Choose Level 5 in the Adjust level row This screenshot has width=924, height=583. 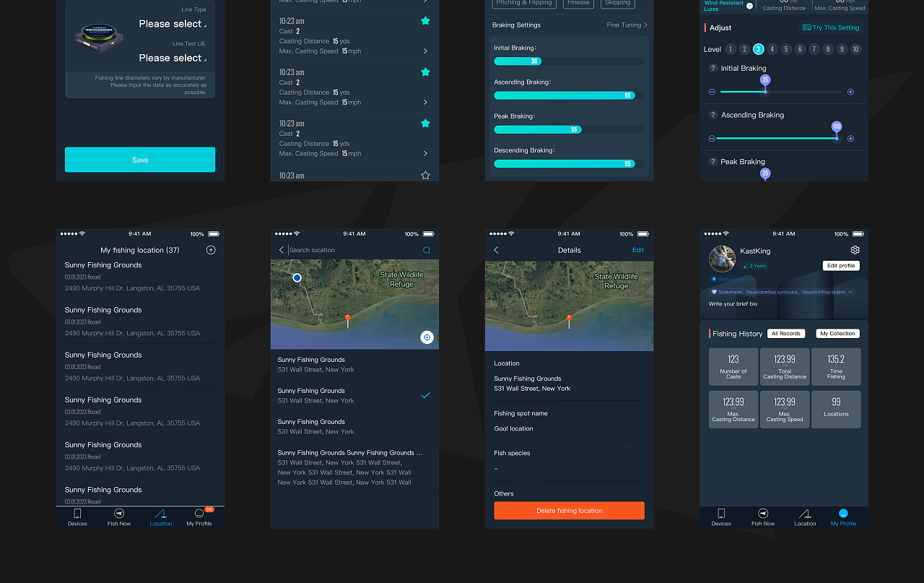coord(786,49)
